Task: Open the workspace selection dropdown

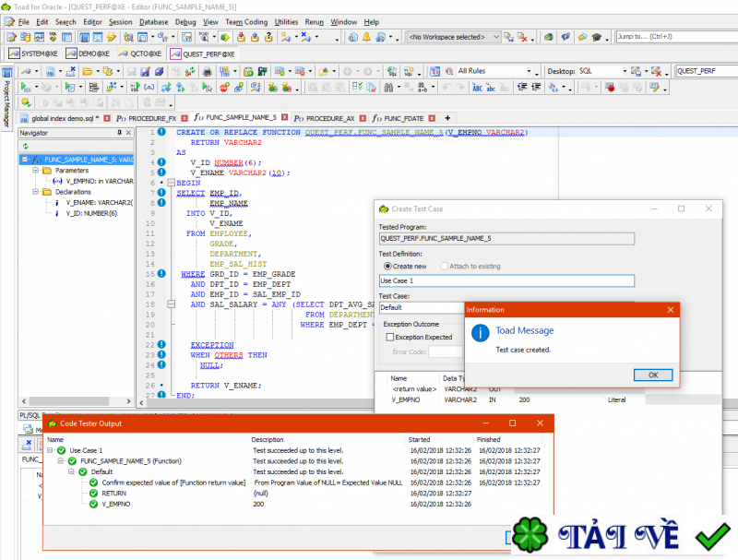Action: click(x=496, y=37)
